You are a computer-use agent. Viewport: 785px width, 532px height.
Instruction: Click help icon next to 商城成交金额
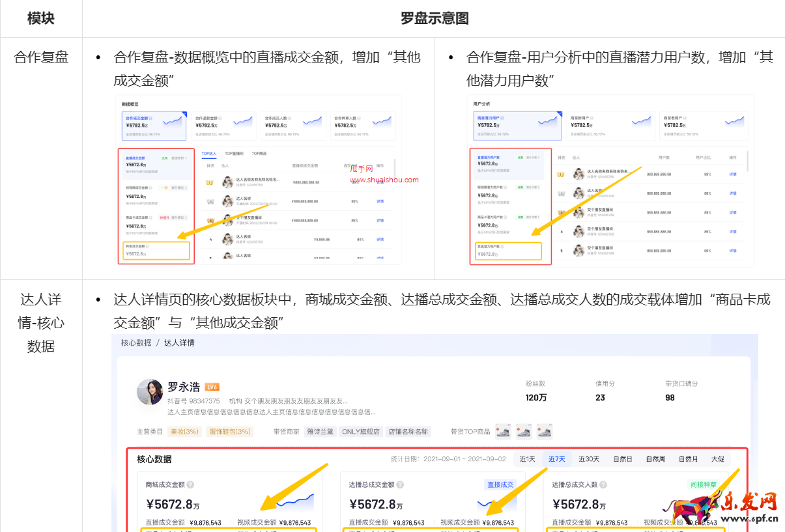[190, 484]
